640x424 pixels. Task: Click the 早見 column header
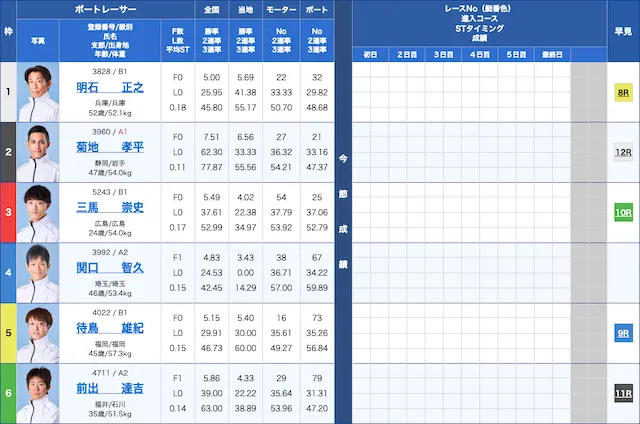pyautogui.click(x=622, y=30)
